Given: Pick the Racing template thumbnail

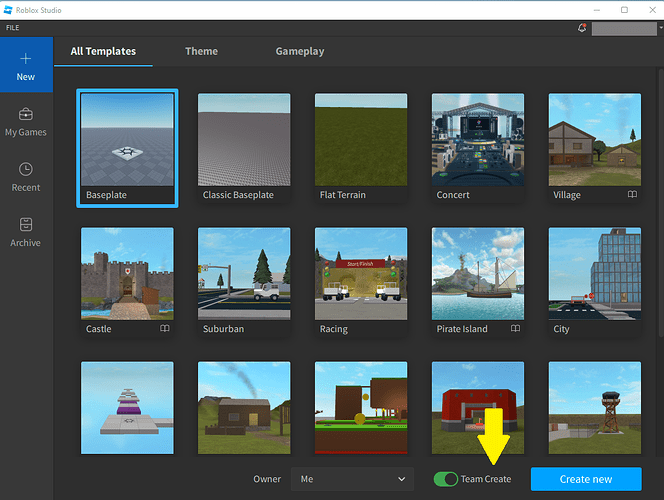Looking at the screenshot, I should (361, 273).
